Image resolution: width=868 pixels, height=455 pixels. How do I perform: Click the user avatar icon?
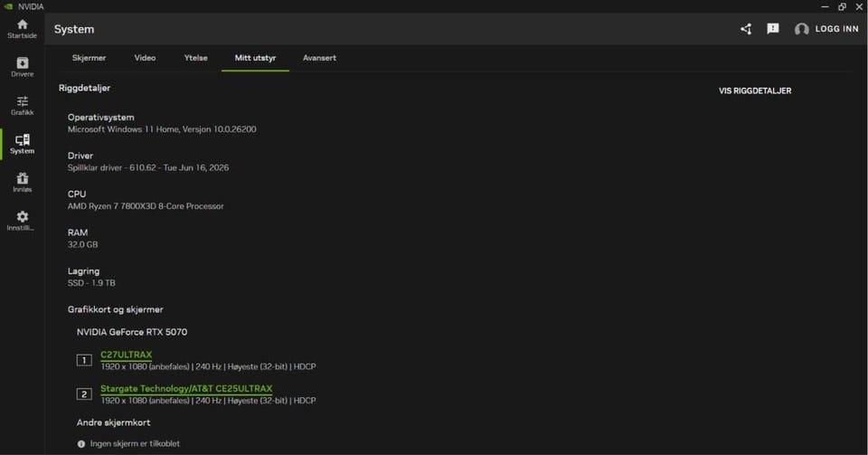point(801,29)
